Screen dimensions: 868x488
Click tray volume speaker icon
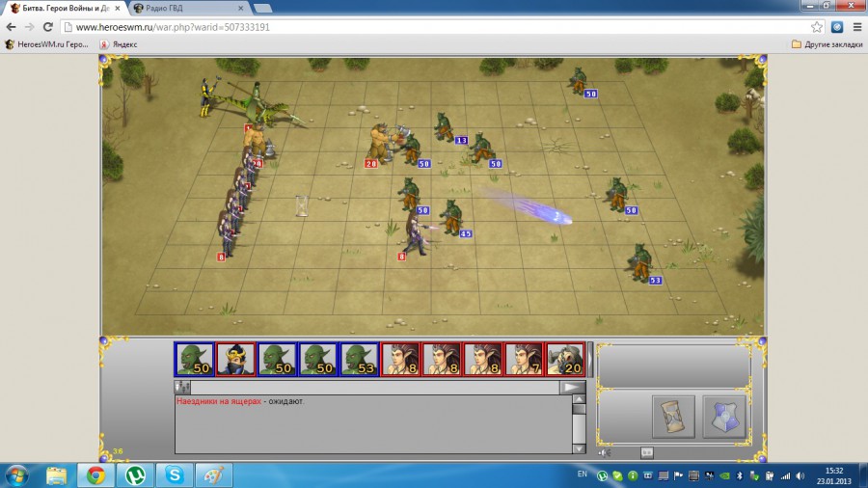coord(800,475)
